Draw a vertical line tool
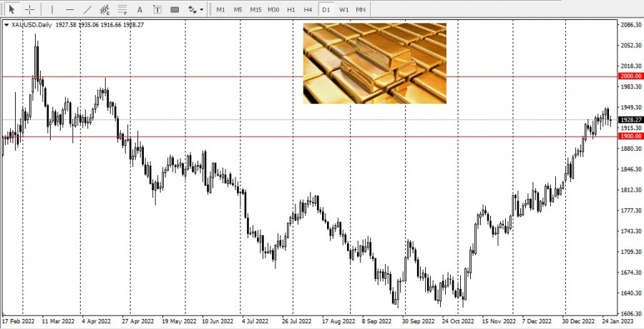 click(52, 9)
